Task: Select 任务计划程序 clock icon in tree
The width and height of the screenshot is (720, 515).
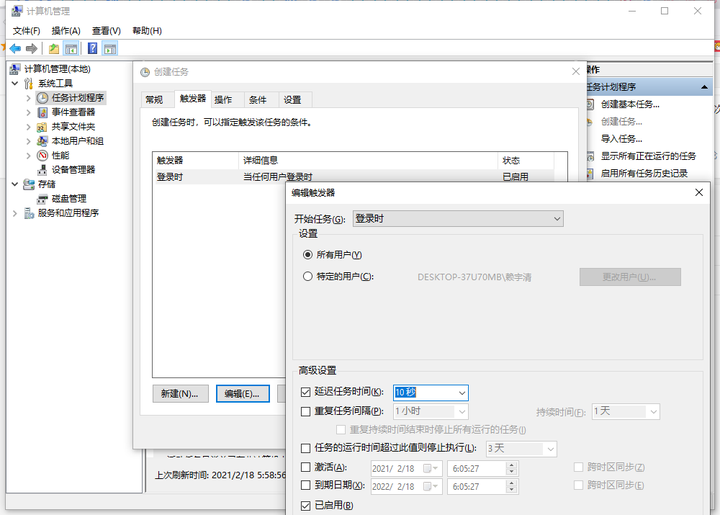Action: pos(42,98)
